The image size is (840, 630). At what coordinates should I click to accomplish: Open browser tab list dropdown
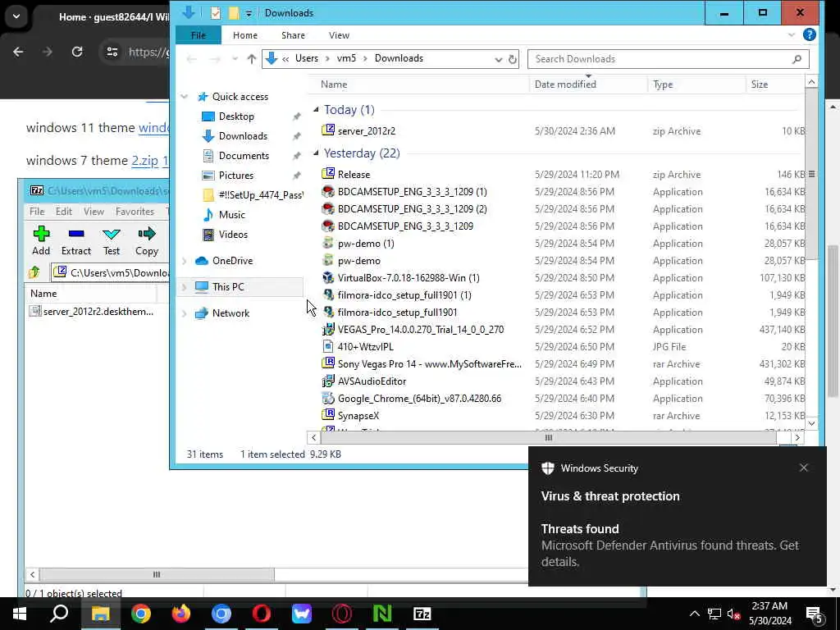click(16, 16)
